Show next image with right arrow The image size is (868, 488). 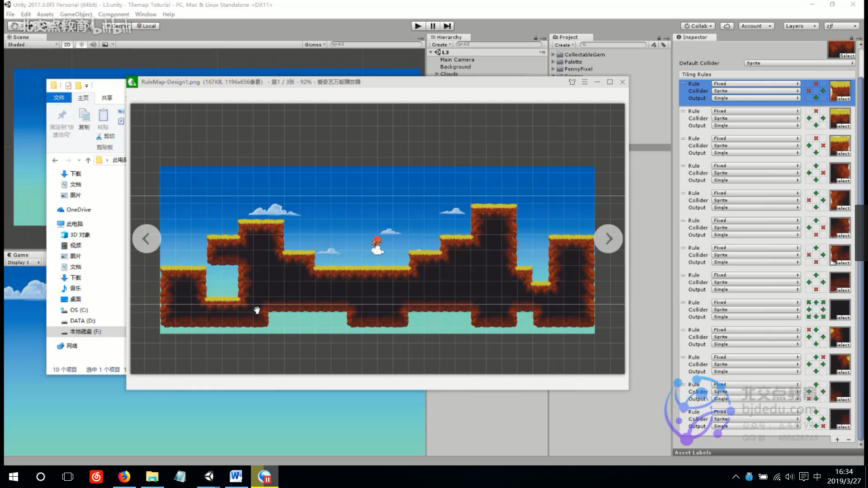609,239
